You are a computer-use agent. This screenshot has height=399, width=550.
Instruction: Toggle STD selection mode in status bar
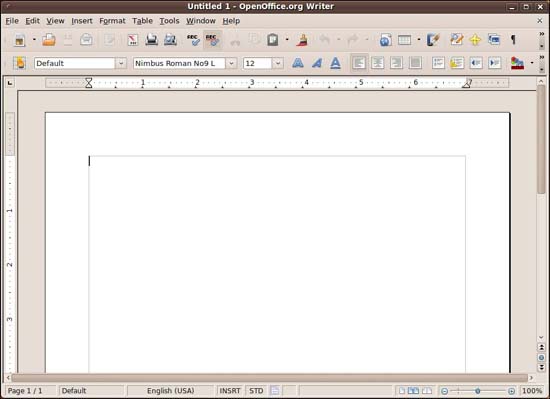[x=256, y=391]
